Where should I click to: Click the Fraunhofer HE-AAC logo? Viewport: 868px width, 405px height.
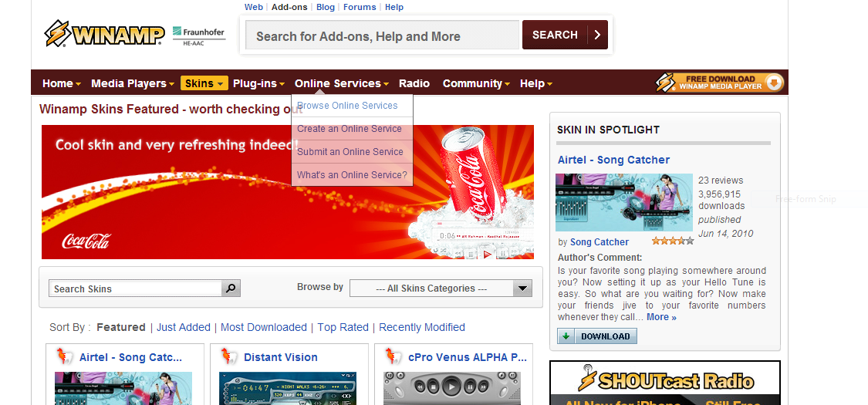[199, 36]
